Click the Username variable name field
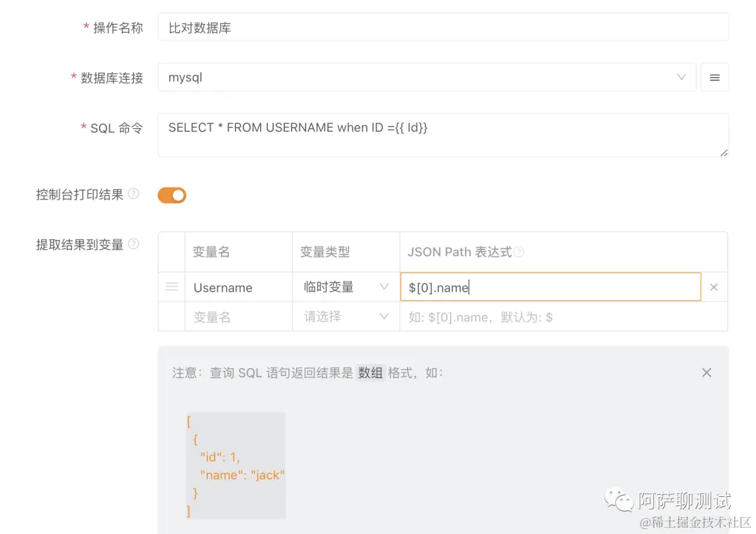 [238, 287]
